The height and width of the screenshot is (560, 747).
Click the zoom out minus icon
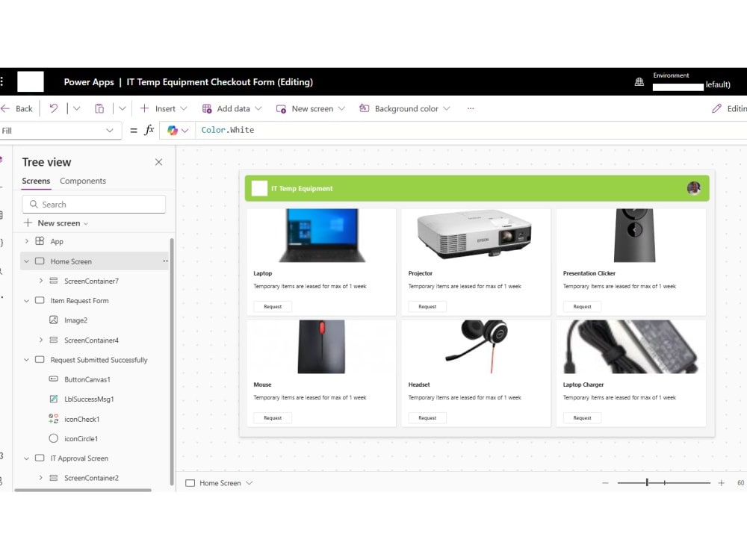coord(605,483)
